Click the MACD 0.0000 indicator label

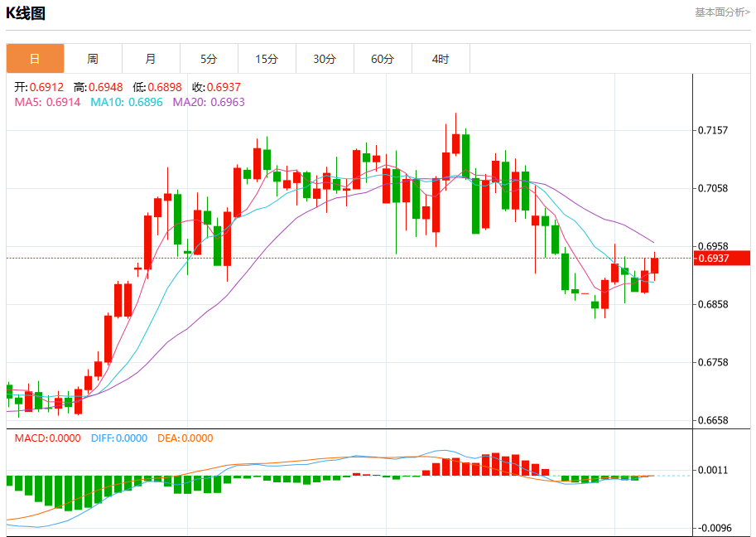click(x=47, y=438)
